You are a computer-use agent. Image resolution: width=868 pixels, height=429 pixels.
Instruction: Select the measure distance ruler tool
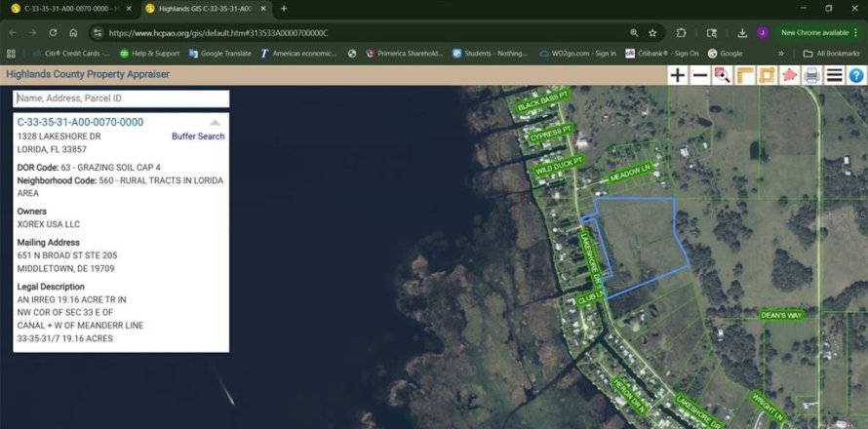(x=744, y=75)
